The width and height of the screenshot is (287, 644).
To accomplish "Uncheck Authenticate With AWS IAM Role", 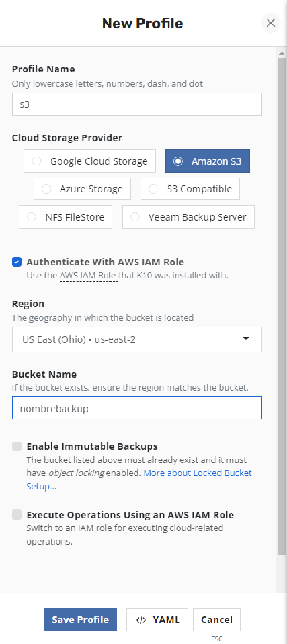I will (x=17, y=262).
